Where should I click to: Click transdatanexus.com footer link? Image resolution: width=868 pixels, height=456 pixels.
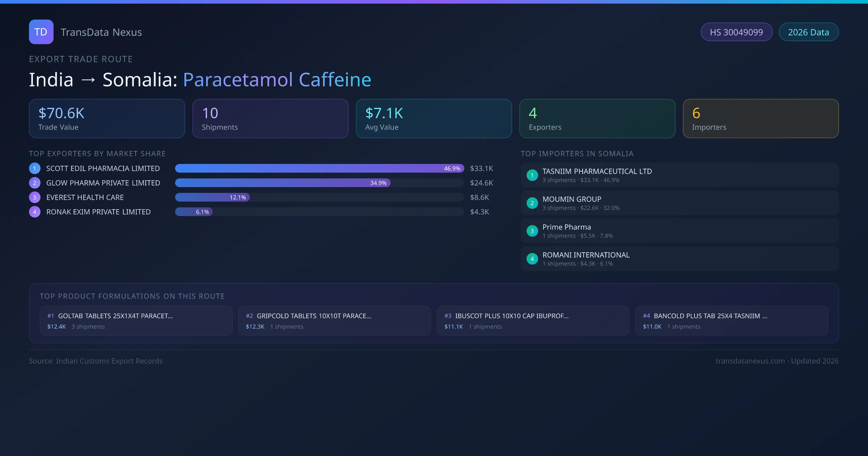[750, 361]
